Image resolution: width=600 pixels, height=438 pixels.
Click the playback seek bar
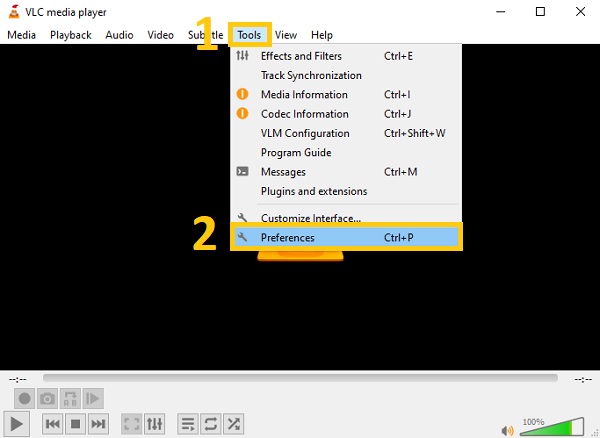[x=300, y=378]
